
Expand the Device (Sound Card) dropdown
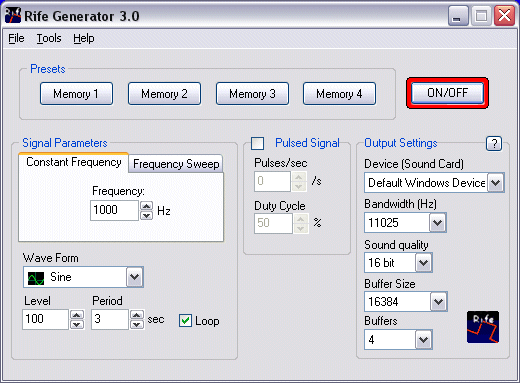tap(496, 182)
